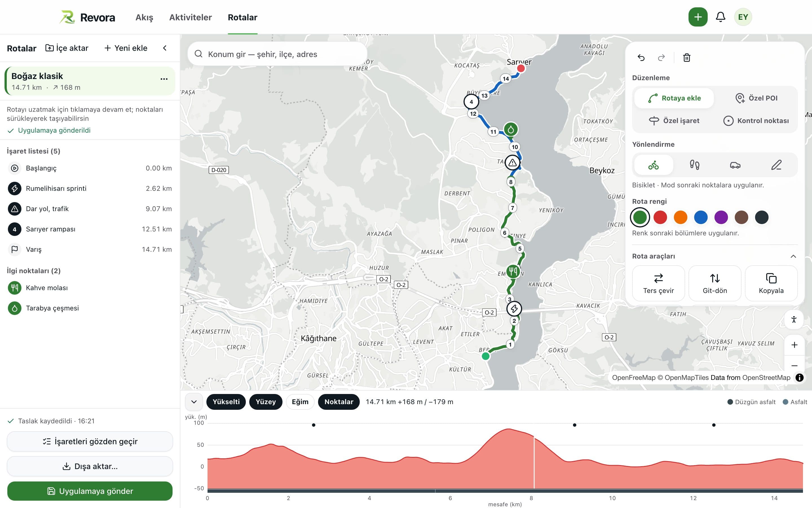Select car routing mode
Screen dimensions: 812x508
pos(735,165)
